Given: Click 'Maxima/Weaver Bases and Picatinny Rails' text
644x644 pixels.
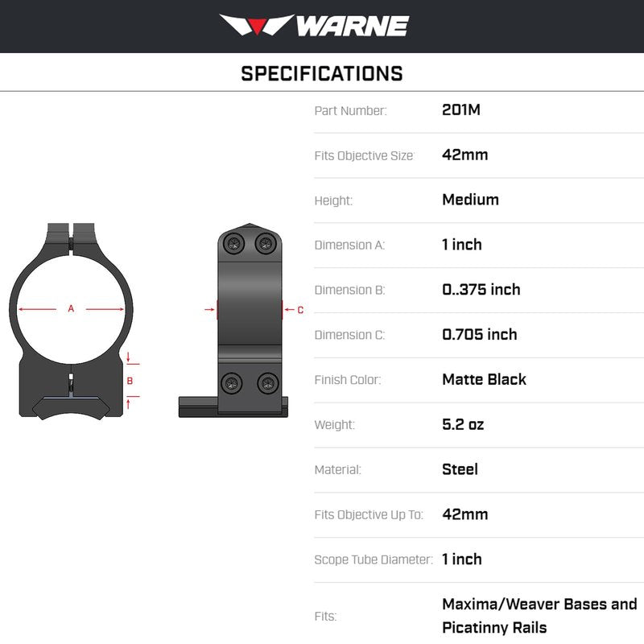Looking at the screenshot, I should pos(539,616).
